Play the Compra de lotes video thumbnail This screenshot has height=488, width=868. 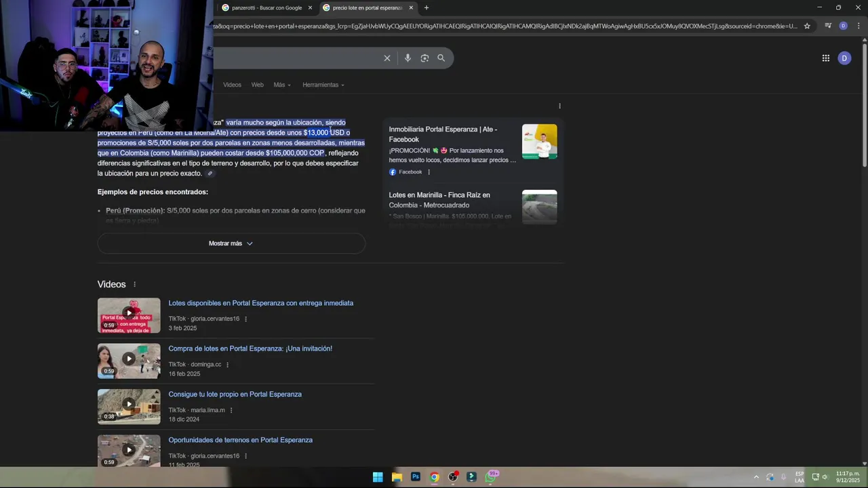coord(129,361)
